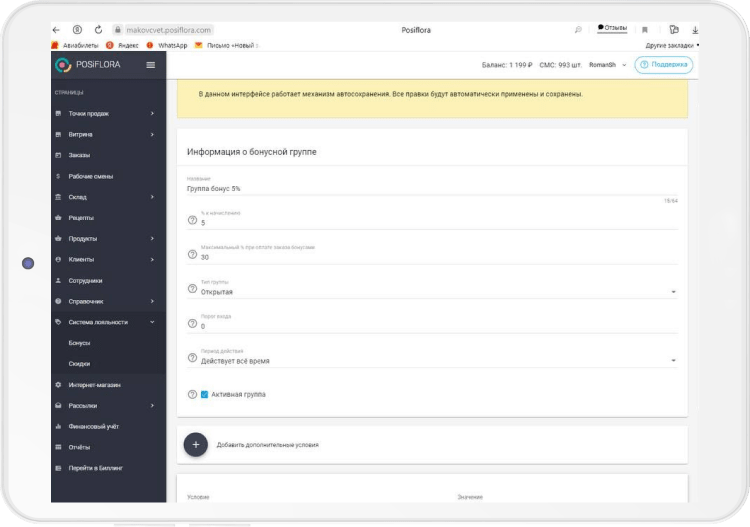
Task: Click the padlock icon in the address bar
Action: tap(118, 30)
